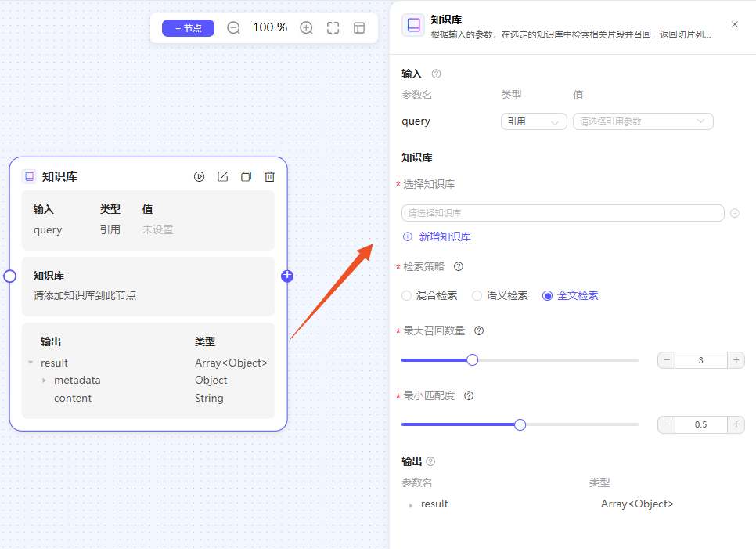Screen dimensions: 756x549
Task: Click the 最大召回数量 value field showing 3
Action: tap(701, 360)
